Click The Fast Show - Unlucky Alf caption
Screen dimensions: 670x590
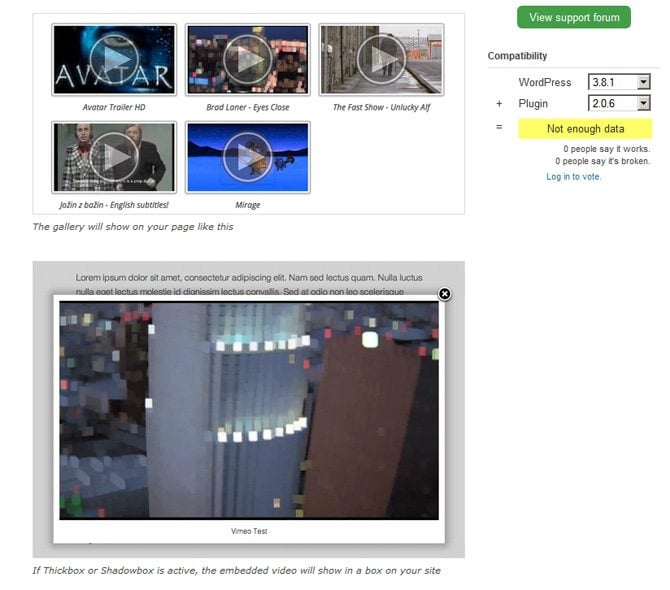tap(381, 107)
